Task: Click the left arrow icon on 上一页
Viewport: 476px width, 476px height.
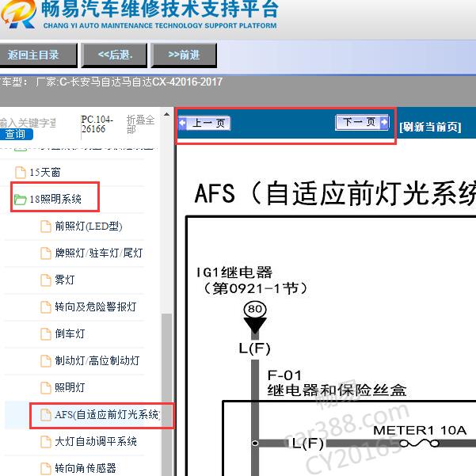Action: 182,124
